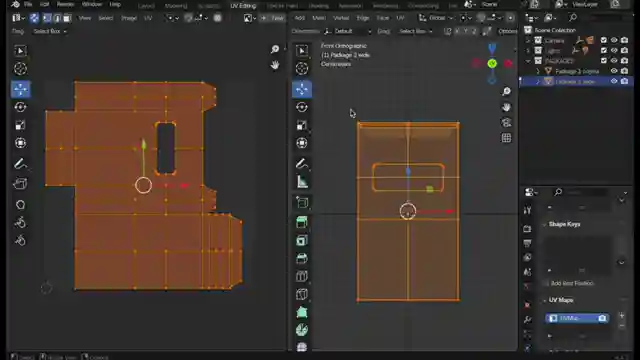
Task: Select the Inset Faces tool in the 3D viewport
Action: (x=302, y=240)
